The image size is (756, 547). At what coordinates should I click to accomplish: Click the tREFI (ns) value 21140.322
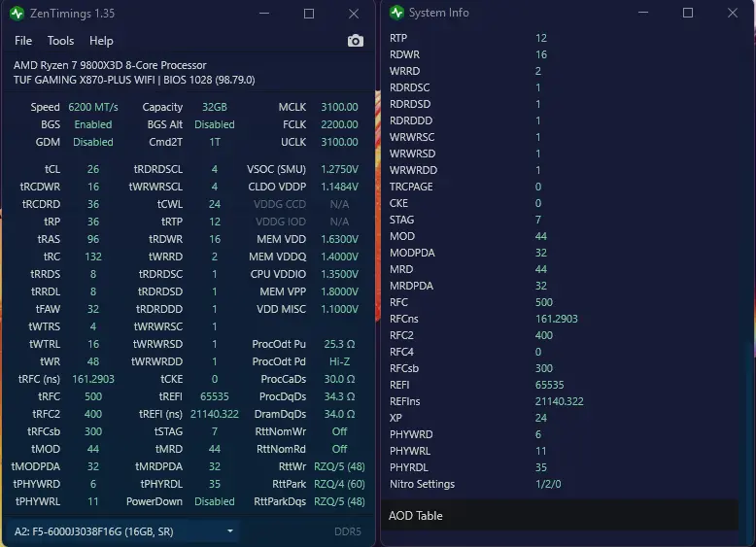coord(215,414)
